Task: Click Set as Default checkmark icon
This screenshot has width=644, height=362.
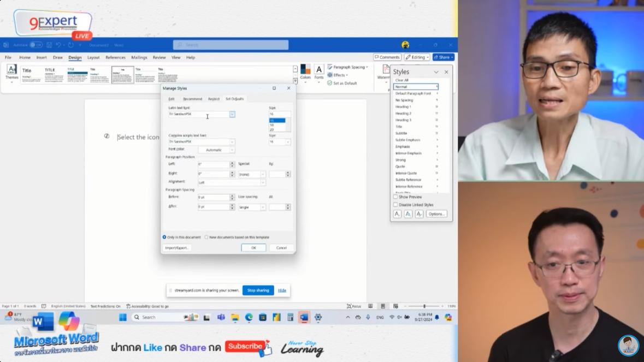Action: (x=330, y=83)
